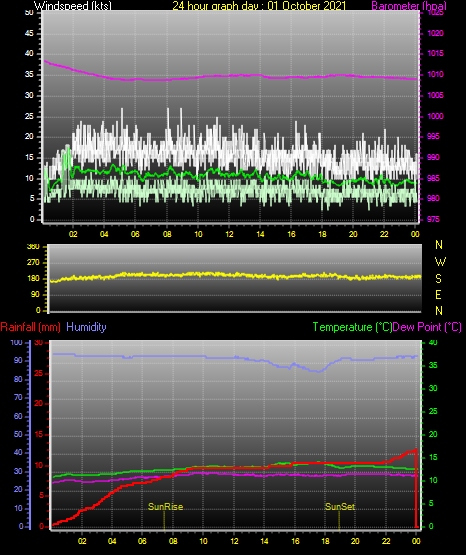Click the 25 knots windspeed scale label
This screenshot has height=555, width=466.
[29, 116]
